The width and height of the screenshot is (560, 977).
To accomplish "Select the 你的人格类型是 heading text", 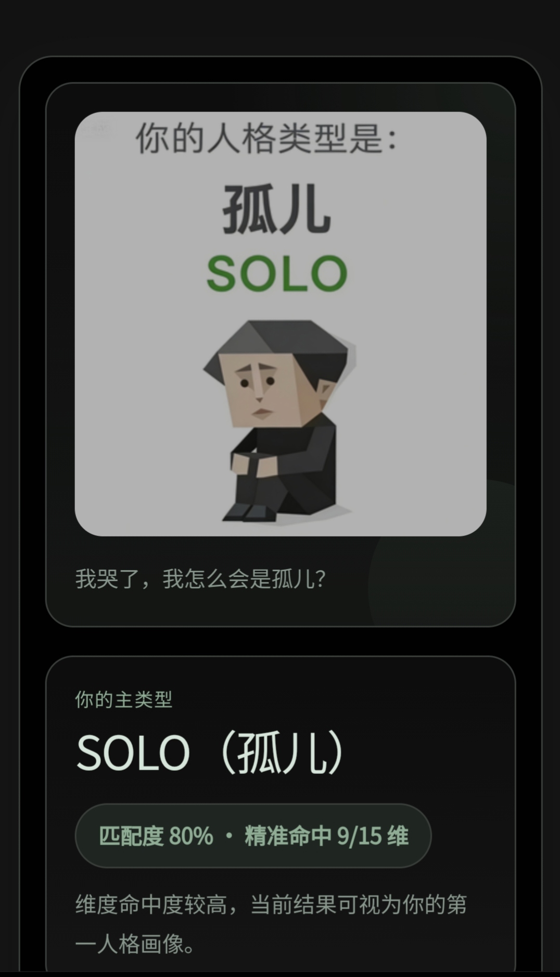I will click(266, 138).
